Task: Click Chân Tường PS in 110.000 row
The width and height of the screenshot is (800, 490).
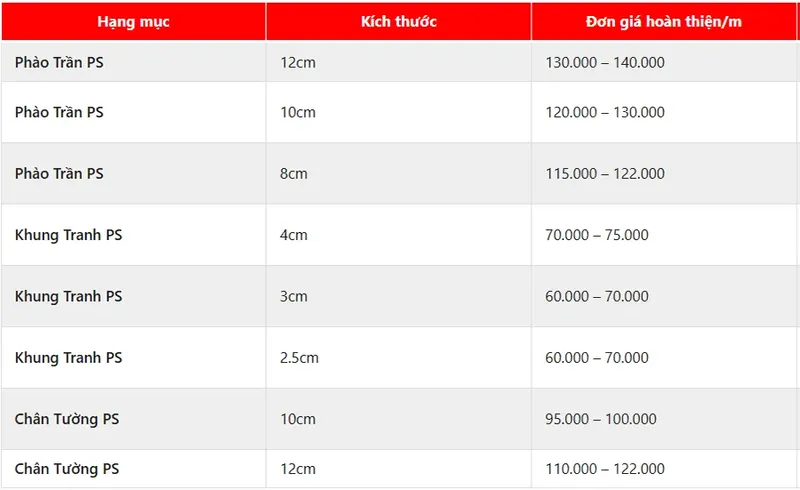Action: tap(67, 469)
